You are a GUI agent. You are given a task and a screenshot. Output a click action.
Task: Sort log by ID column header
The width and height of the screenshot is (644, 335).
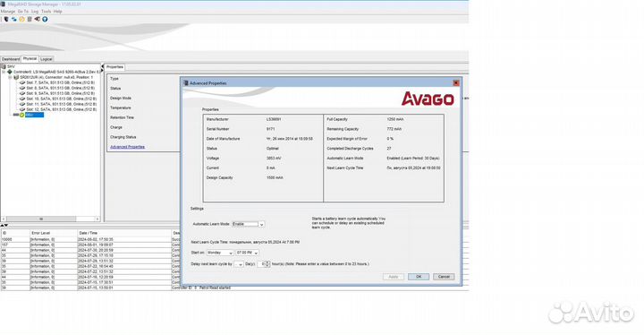tap(15, 233)
